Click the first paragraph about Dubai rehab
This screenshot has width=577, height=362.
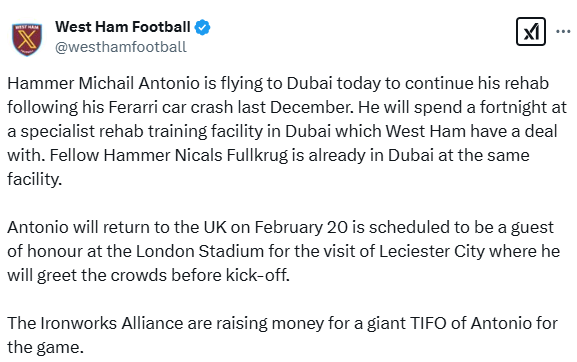click(x=287, y=131)
